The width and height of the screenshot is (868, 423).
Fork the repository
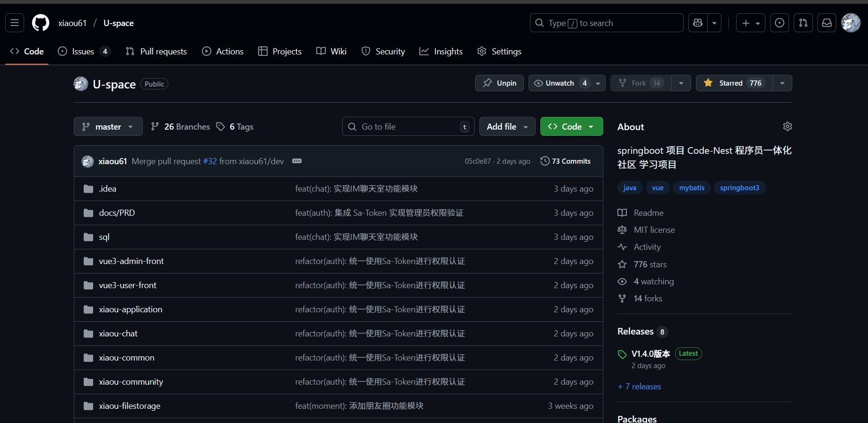[x=641, y=83]
